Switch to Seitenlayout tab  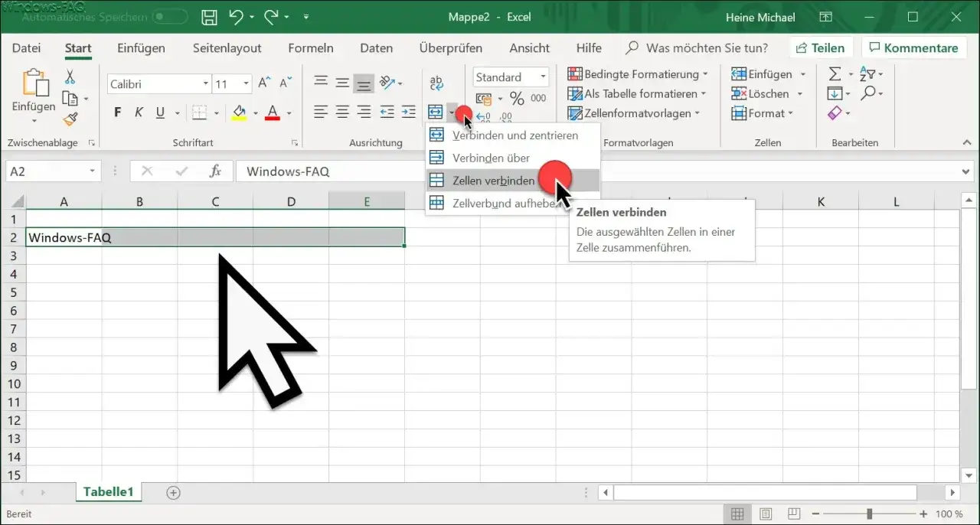point(227,47)
